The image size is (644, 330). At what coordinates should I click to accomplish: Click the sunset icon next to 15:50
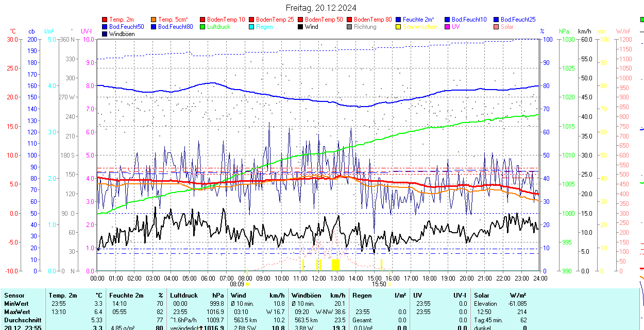(389, 284)
